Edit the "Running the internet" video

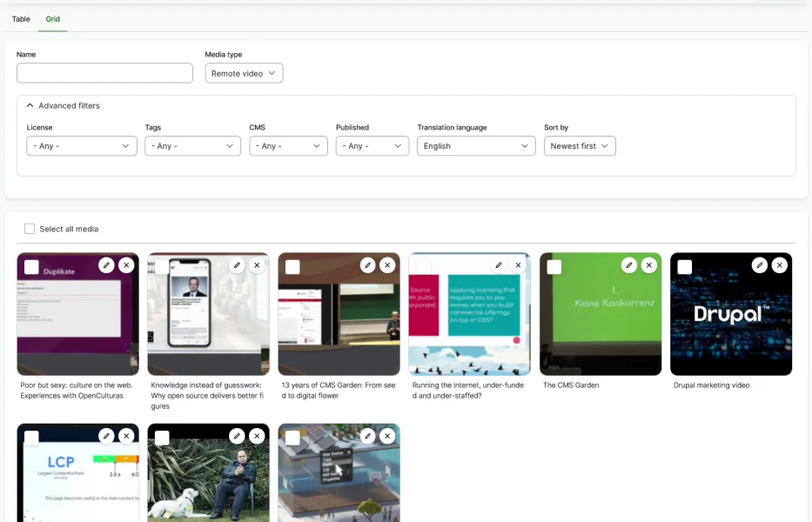(x=498, y=265)
